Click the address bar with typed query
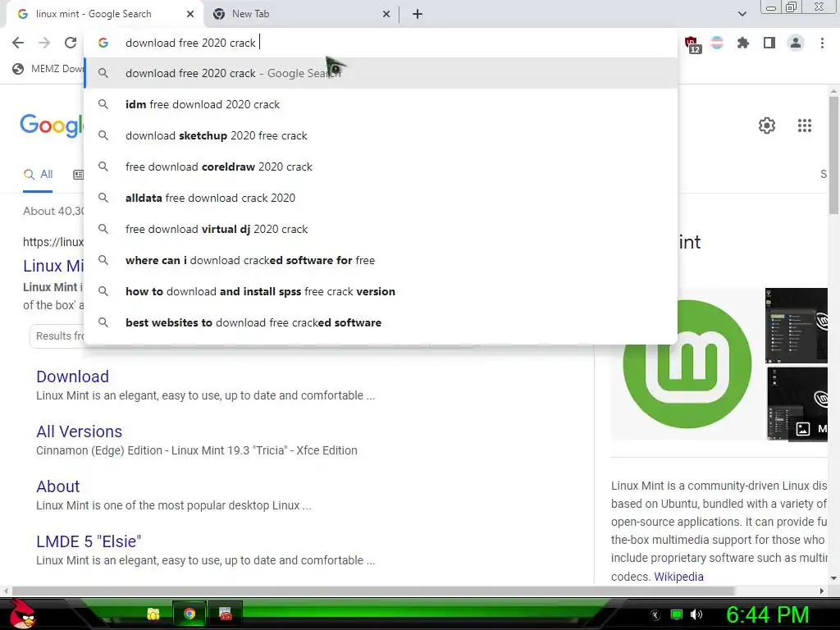 click(381, 43)
